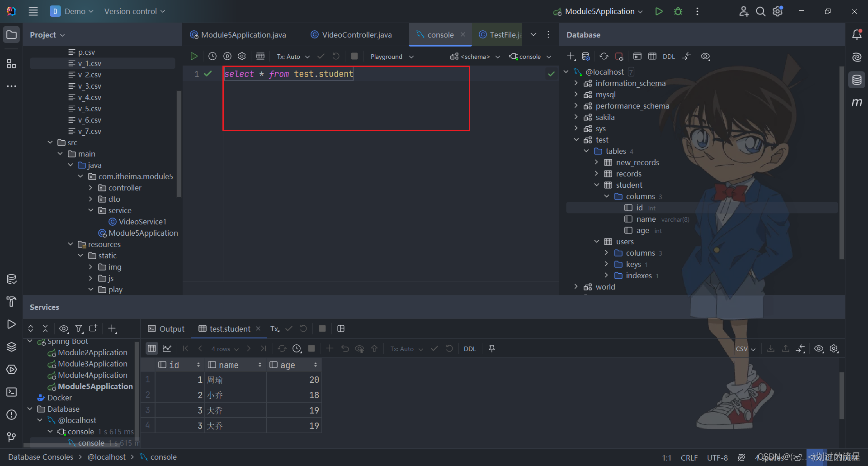Screen dimensions: 868x466
Task: Click the New plus icon in Database panel
Action: click(571, 56)
